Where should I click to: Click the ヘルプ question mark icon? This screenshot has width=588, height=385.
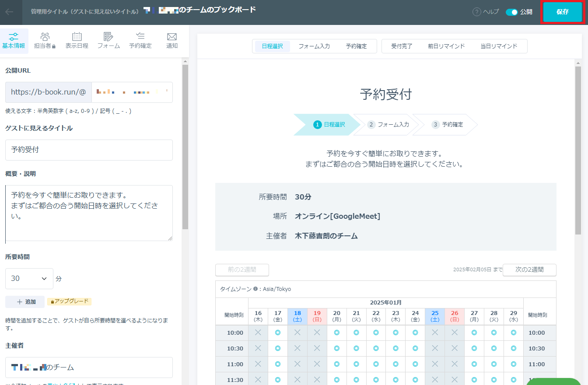[477, 12]
